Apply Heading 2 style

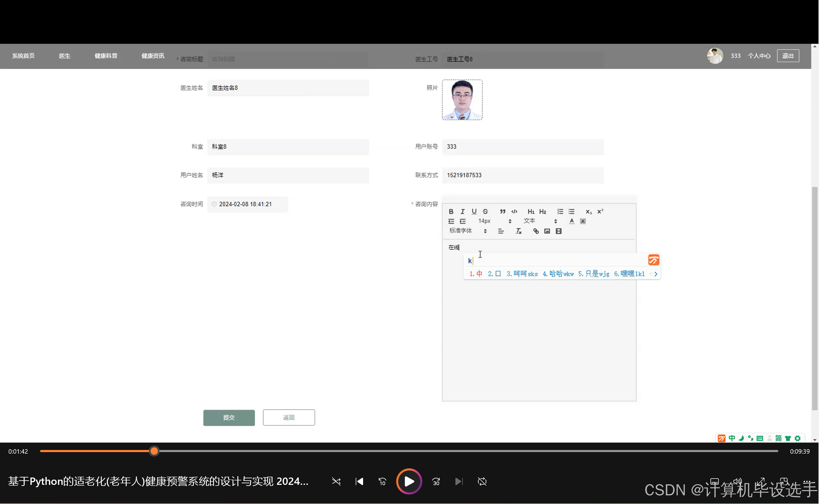tap(543, 211)
